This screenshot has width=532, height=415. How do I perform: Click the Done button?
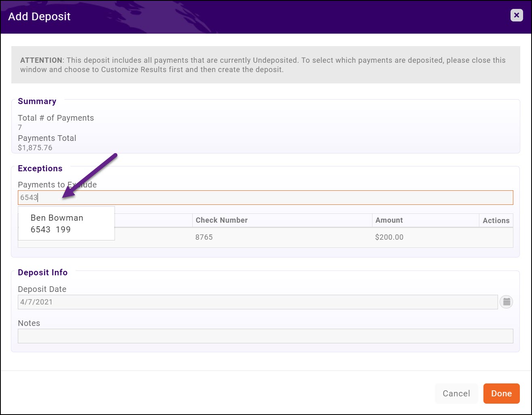pyautogui.click(x=501, y=393)
